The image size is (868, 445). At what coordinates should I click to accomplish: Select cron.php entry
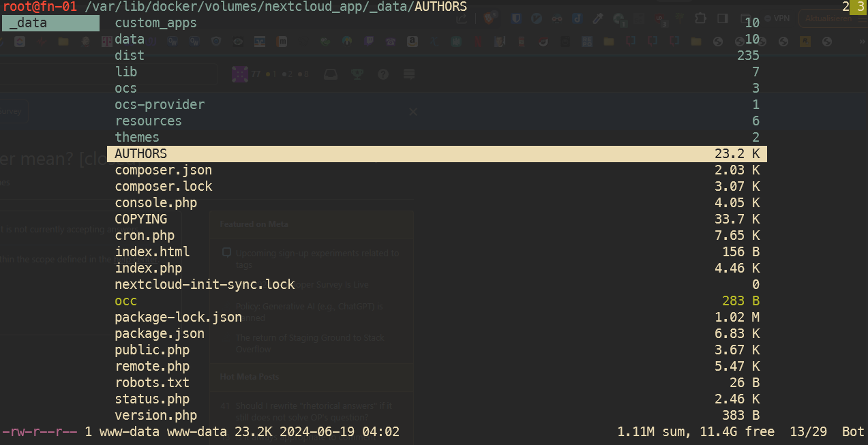click(x=145, y=236)
